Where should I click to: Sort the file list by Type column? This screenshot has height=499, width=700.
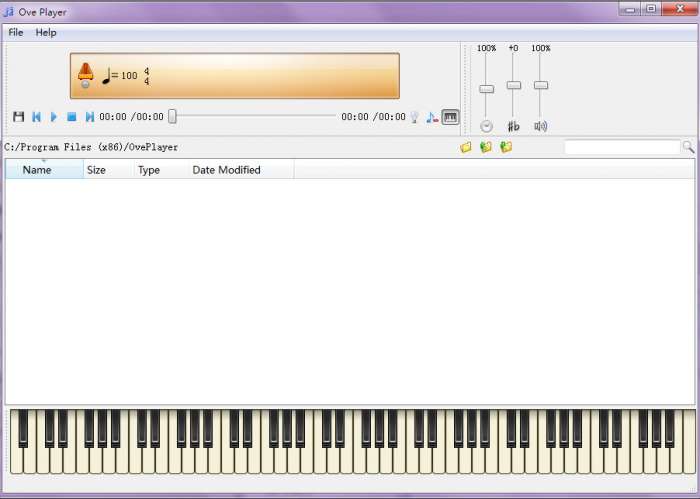coord(161,170)
